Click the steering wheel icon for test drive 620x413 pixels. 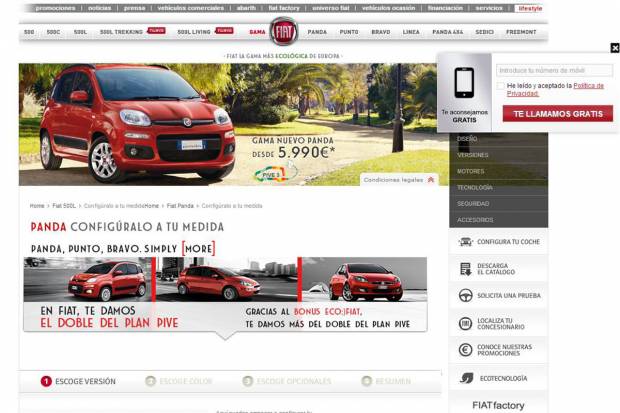(x=465, y=296)
